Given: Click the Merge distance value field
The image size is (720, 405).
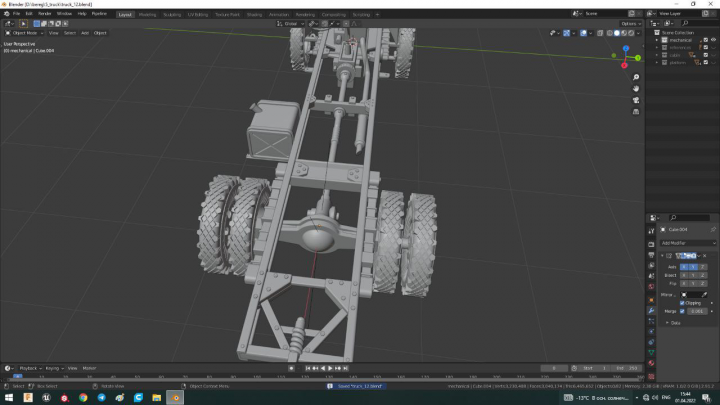Looking at the screenshot, I should click(697, 311).
